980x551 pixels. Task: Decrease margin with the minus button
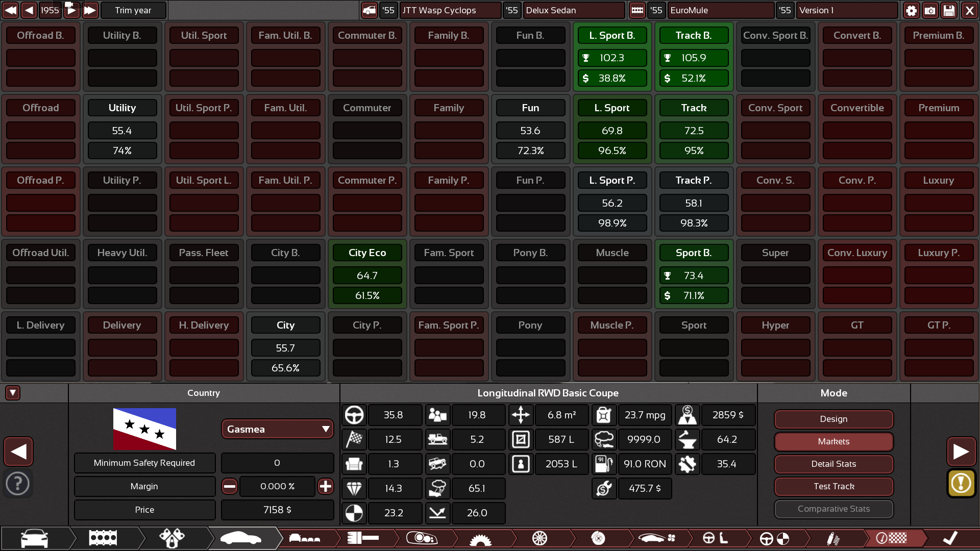coord(230,486)
